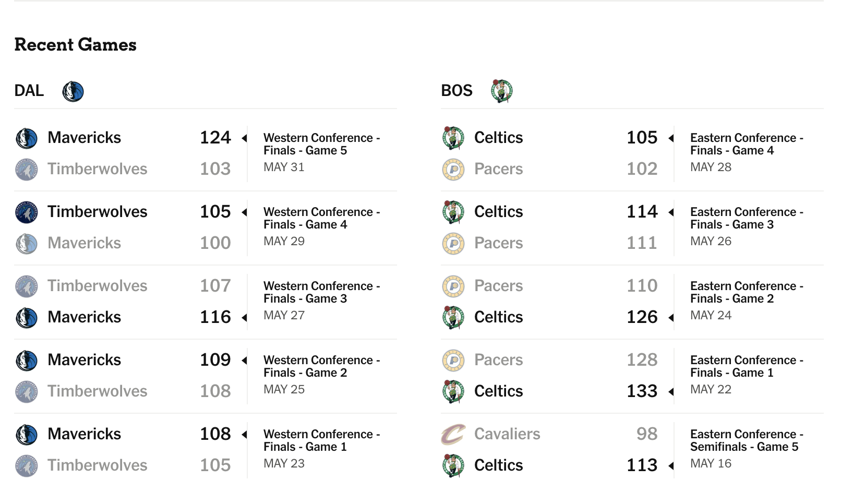The image size is (841, 504).
Task: Click Pacers logo in May 24 game
Action: pyautogui.click(x=453, y=286)
